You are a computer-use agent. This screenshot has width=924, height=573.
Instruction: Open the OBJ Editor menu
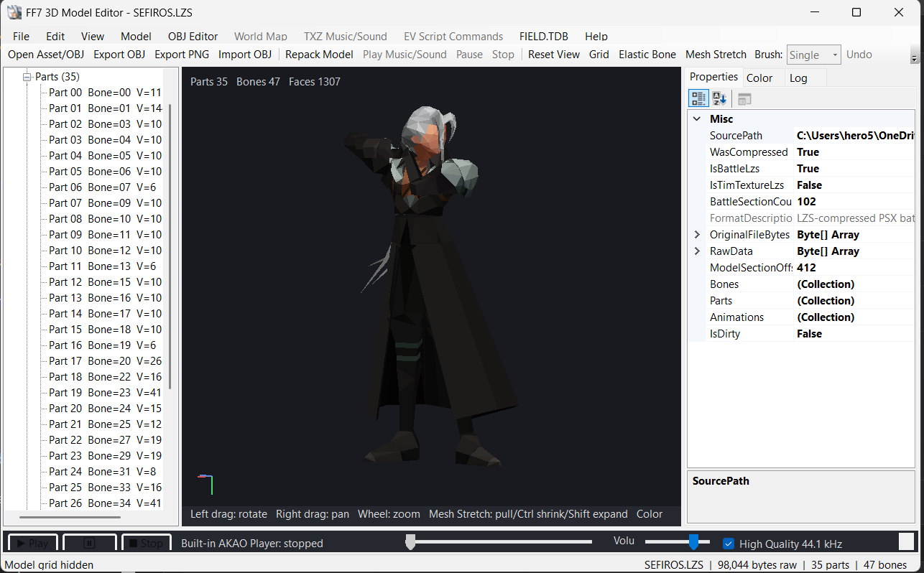193,36
